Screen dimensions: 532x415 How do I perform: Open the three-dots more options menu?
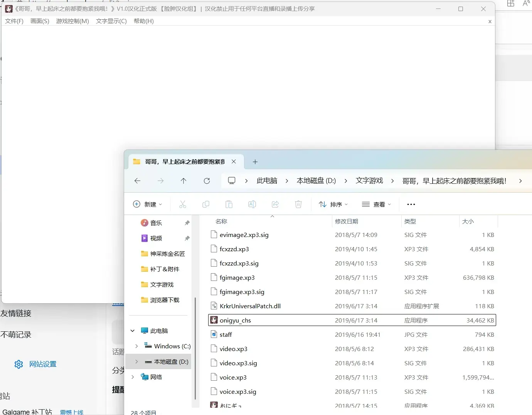[411, 204]
